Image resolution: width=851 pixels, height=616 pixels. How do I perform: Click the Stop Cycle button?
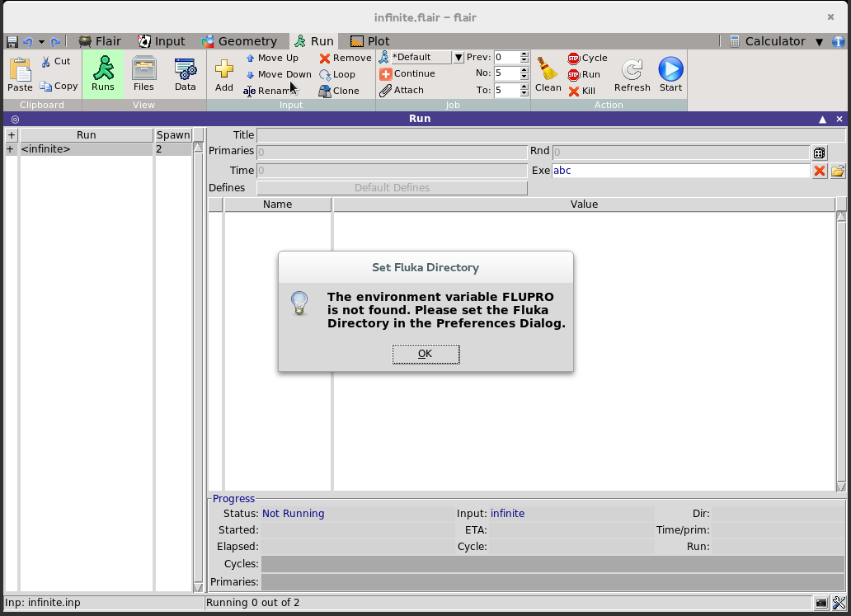point(588,58)
